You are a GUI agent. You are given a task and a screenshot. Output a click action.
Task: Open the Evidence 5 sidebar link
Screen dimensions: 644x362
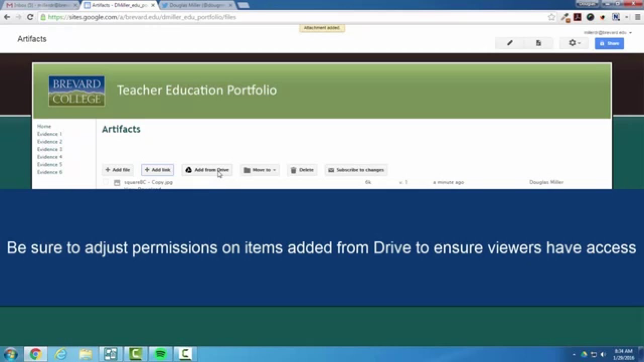click(x=50, y=164)
